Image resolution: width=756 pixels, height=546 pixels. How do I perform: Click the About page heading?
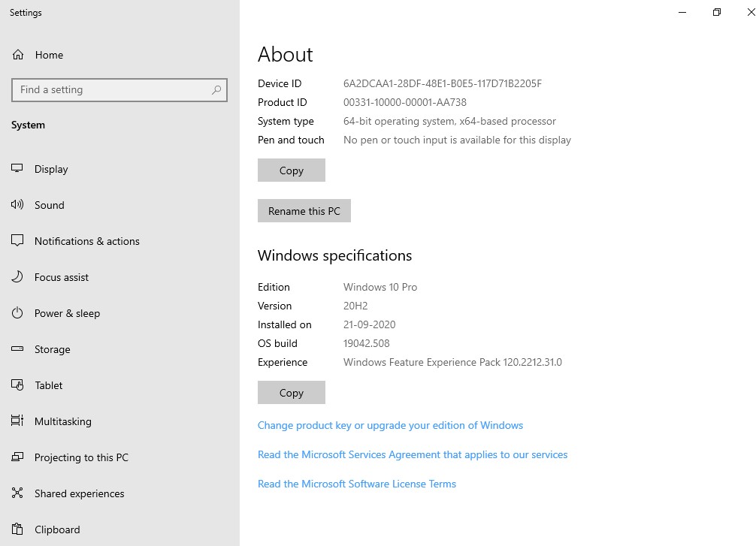[285, 54]
